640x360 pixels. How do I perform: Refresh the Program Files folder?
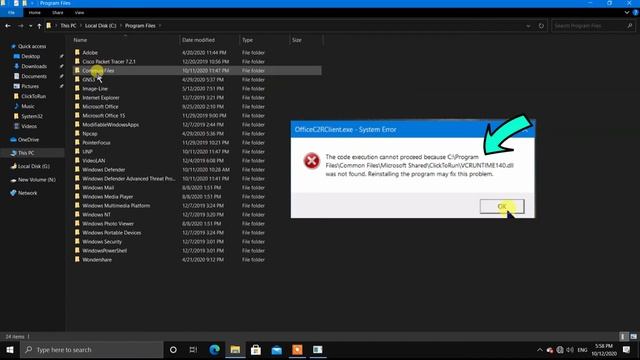pos(541,26)
